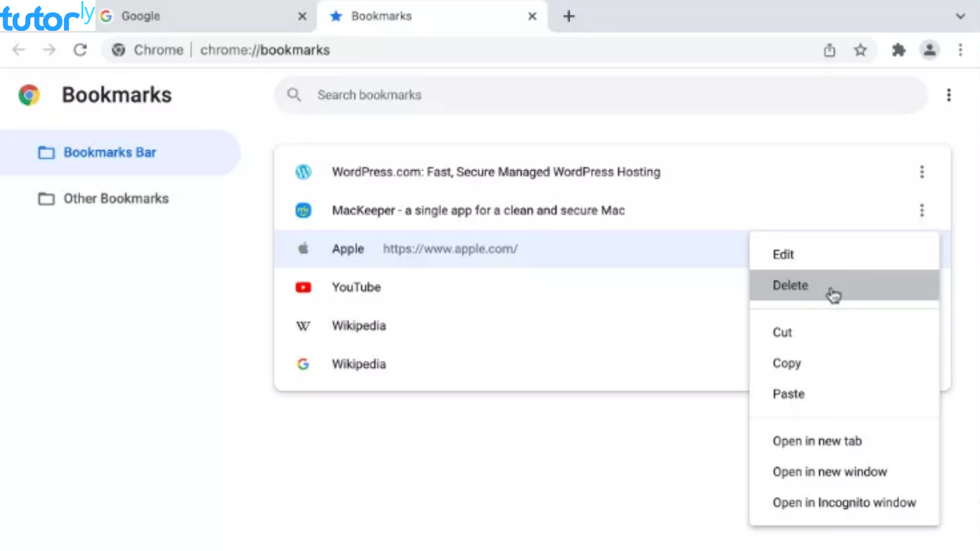Click the search magnifier icon in Bookmarks
Image resolution: width=980 pixels, height=551 pixels.
pos(293,94)
